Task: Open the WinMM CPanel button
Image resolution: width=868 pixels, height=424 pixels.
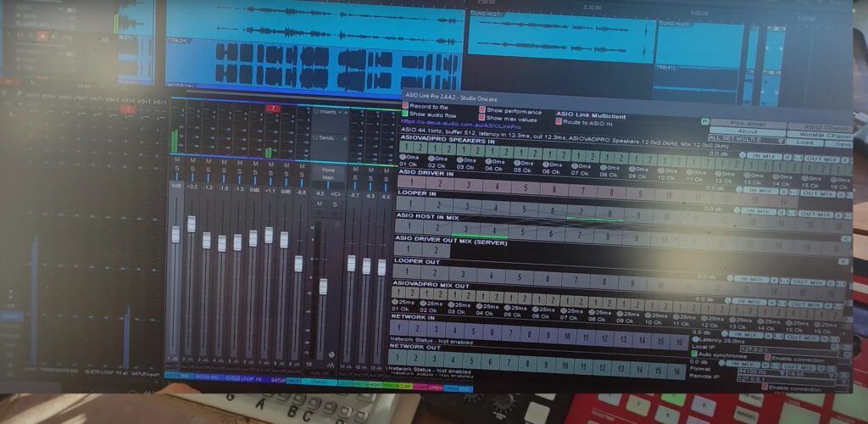Action: [819, 135]
